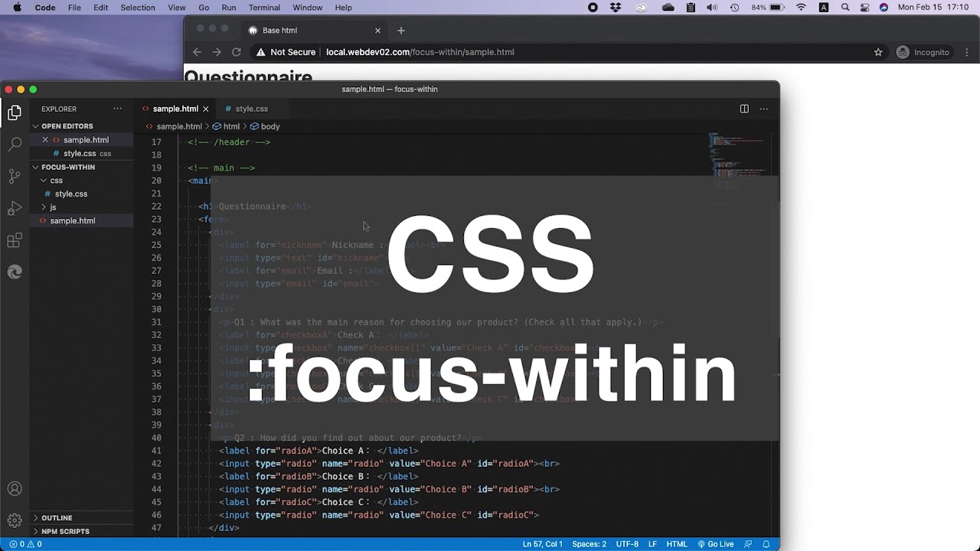980x551 pixels.
Task: Expand the NPM Scripts section
Action: [65, 531]
